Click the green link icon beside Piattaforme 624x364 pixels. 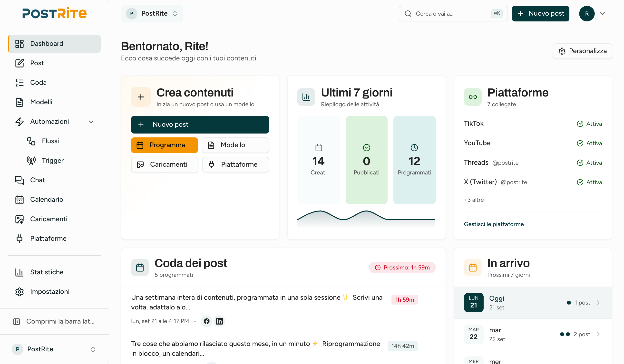[x=473, y=97]
